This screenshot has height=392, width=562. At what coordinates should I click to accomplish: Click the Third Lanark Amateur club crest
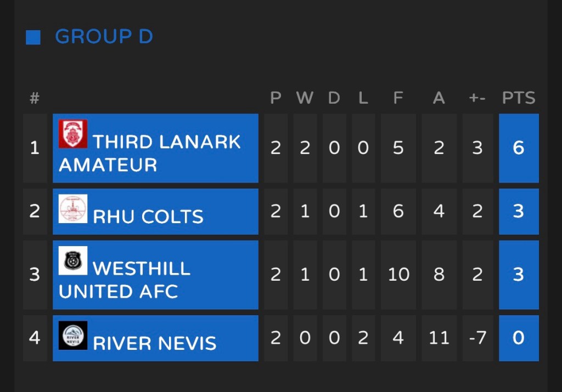(x=73, y=134)
